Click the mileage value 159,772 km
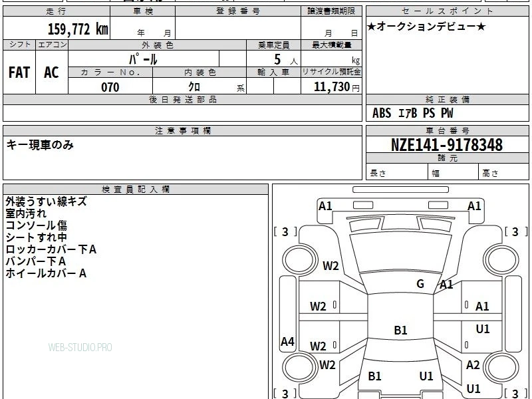Screen dimensions: 532x399 click(x=78, y=29)
